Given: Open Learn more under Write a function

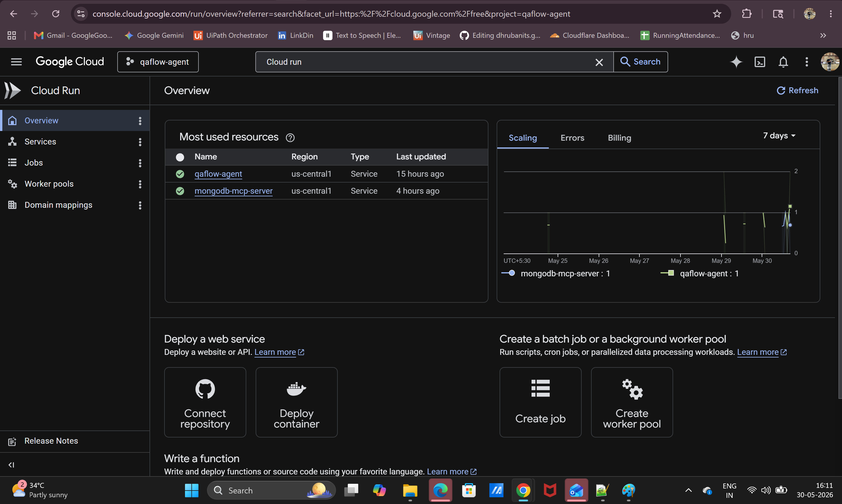Looking at the screenshot, I should [x=451, y=472].
